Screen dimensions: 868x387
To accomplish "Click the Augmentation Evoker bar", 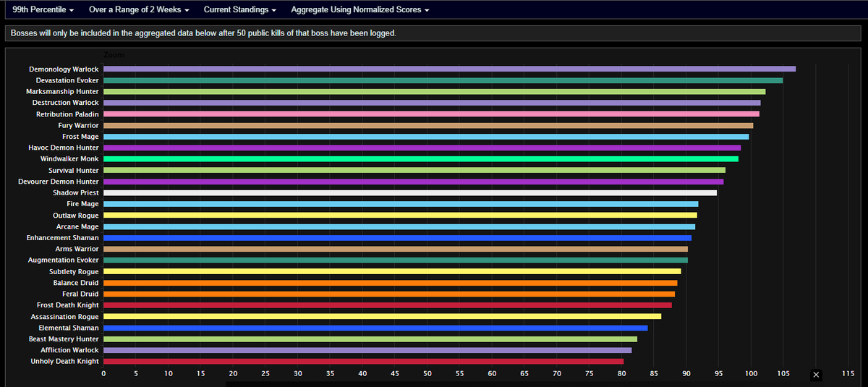I will coord(396,260).
